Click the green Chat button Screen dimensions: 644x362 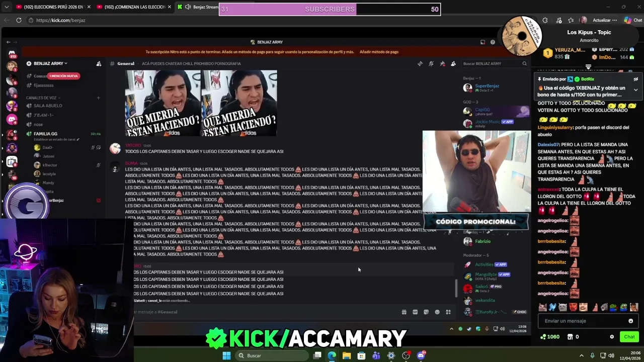pos(629,337)
